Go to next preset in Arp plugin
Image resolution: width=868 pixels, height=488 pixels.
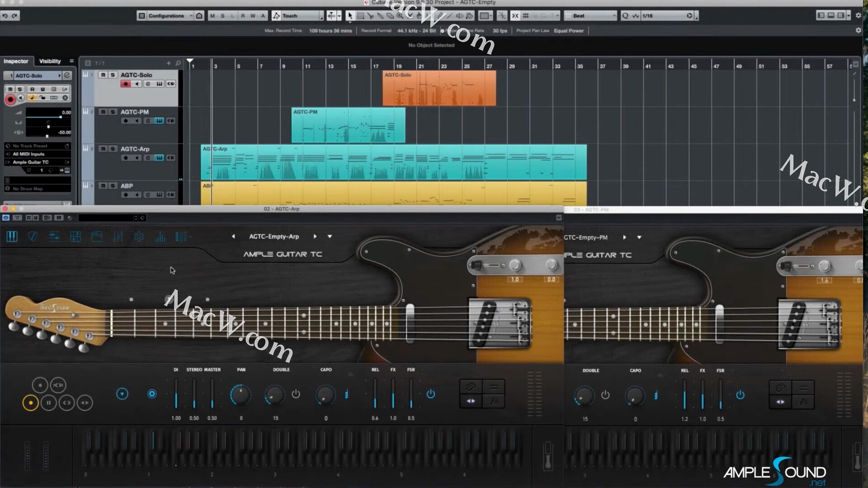[315, 237]
